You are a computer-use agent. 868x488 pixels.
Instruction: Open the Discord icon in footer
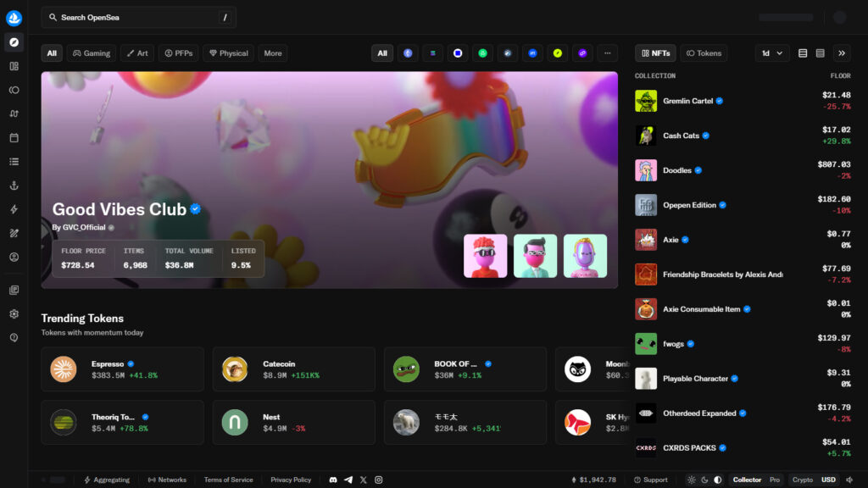point(333,480)
